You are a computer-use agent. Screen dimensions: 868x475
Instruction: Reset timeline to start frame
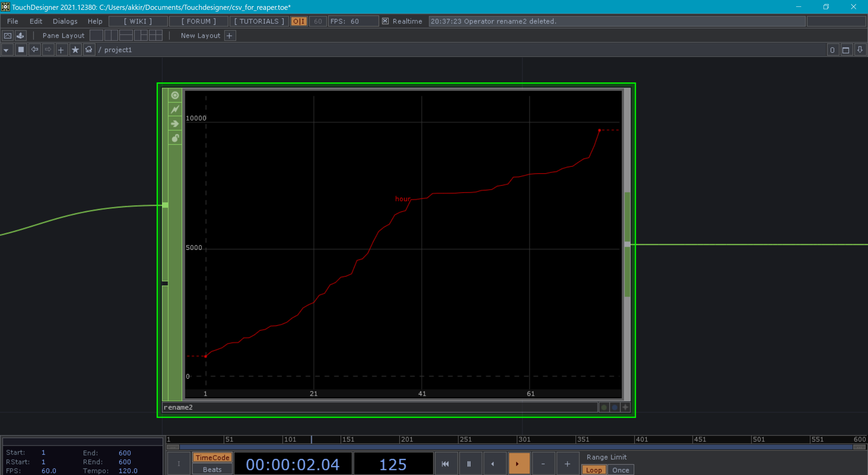[x=445, y=464]
